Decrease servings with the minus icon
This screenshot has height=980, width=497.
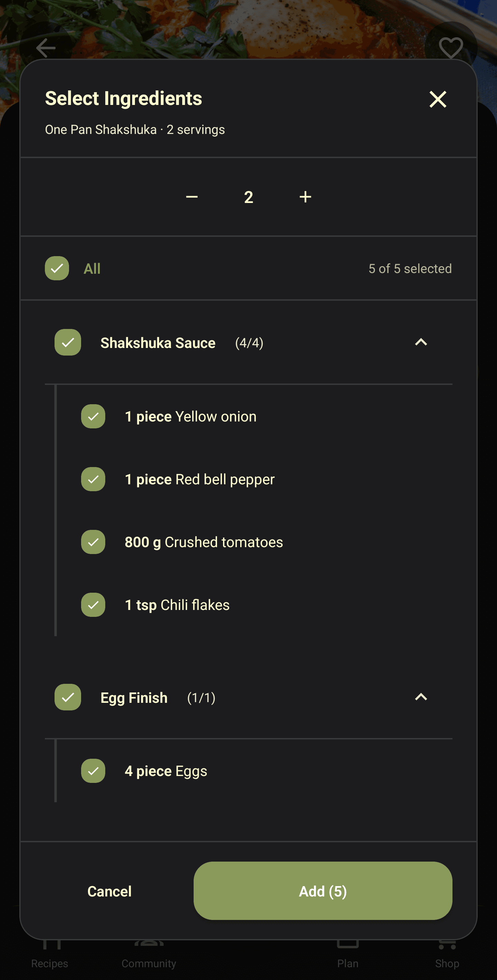[192, 197]
